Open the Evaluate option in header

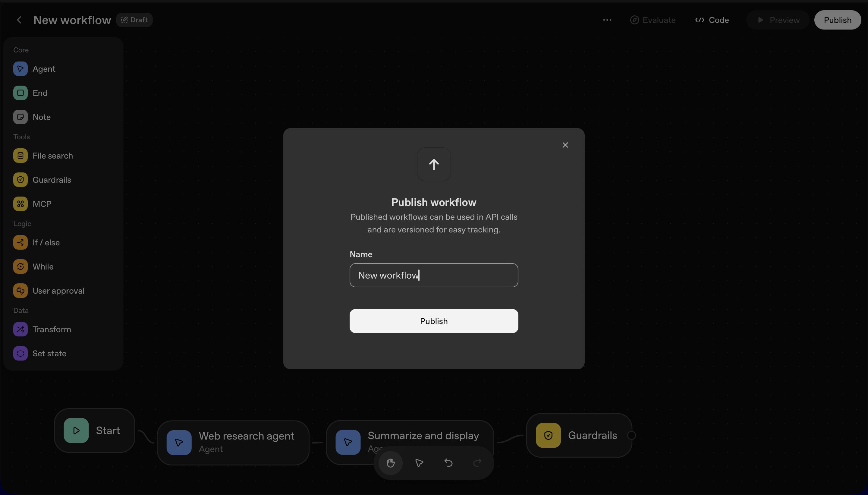653,20
